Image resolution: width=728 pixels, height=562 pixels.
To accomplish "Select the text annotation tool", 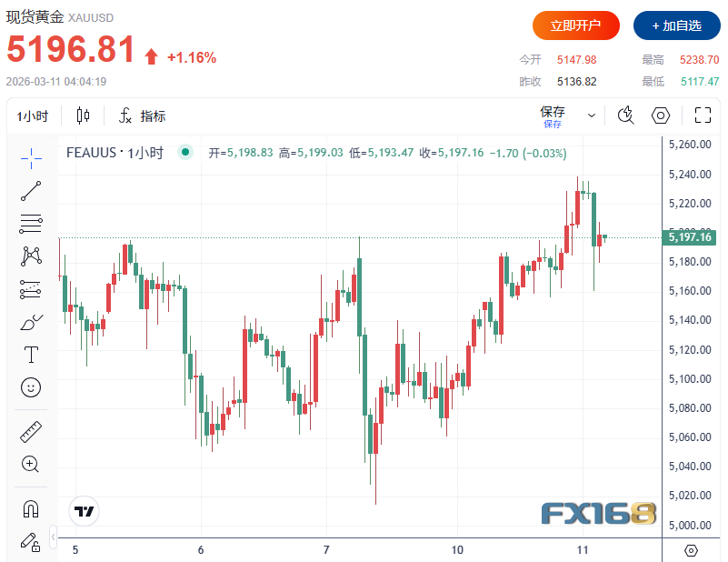I will 31,355.
